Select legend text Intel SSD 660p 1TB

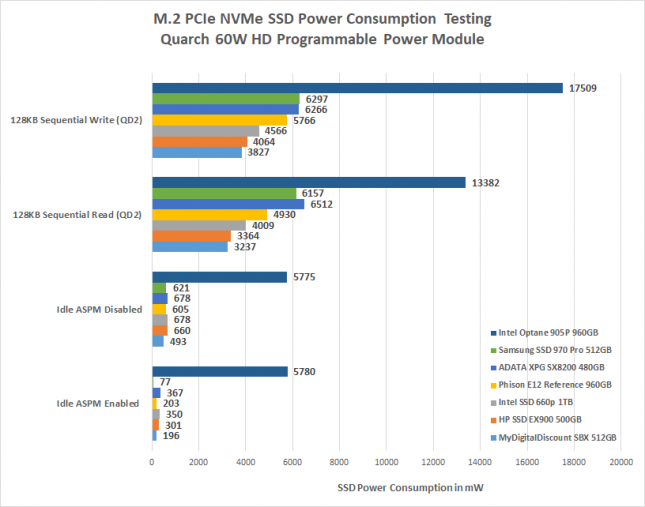click(x=536, y=402)
